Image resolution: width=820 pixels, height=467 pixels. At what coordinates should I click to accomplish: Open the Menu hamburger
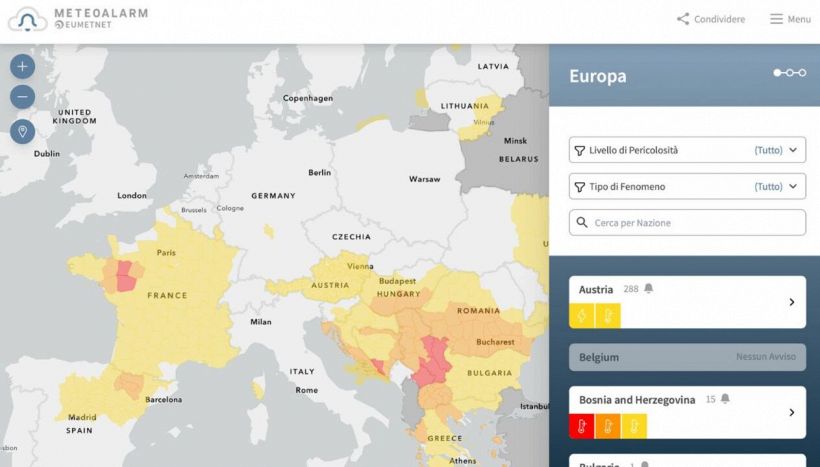click(x=789, y=19)
